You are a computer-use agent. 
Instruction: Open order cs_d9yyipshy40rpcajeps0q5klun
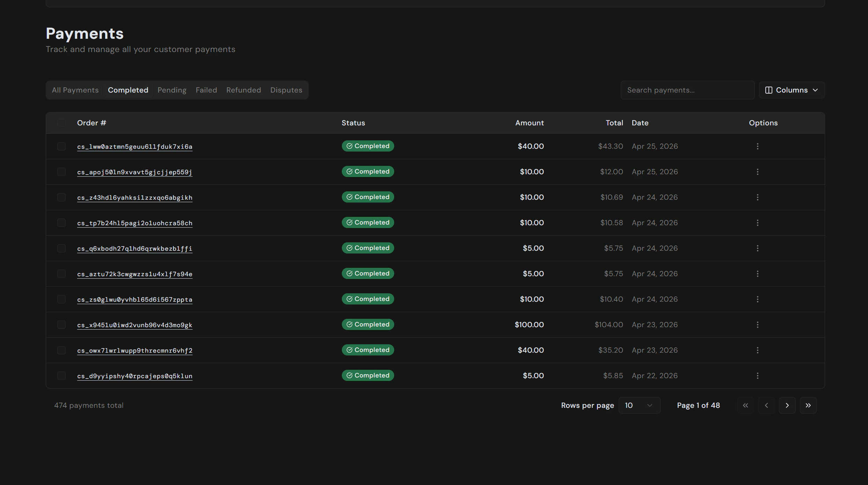pos(135,376)
